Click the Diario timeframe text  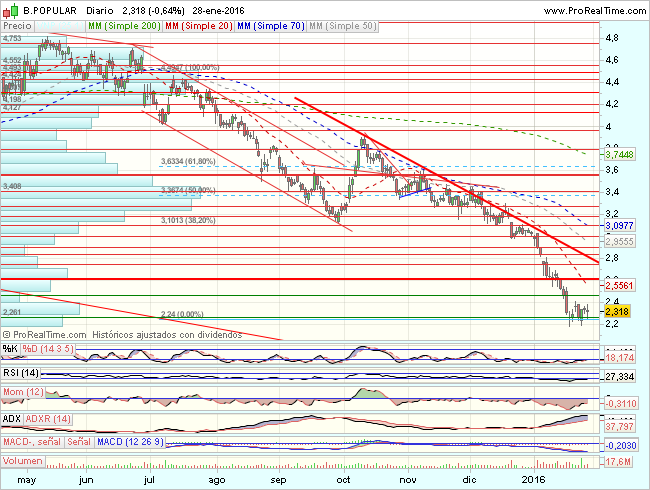pos(100,11)
